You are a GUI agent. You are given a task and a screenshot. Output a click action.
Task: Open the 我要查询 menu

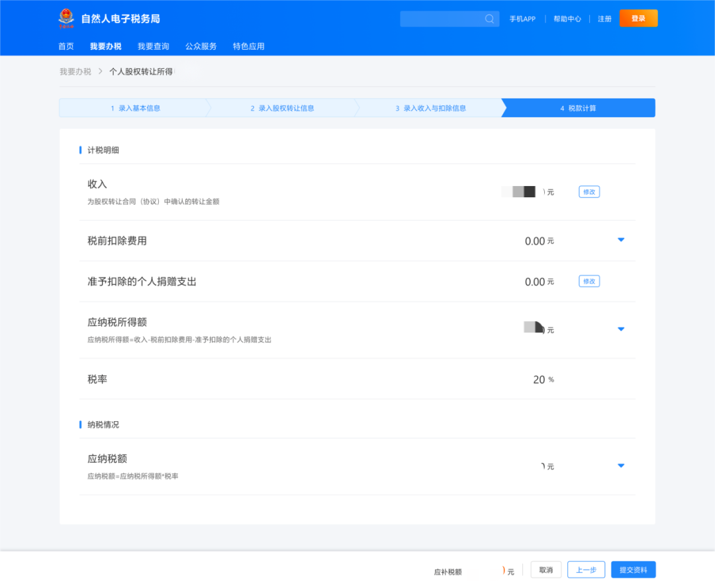tap(154, 46)
